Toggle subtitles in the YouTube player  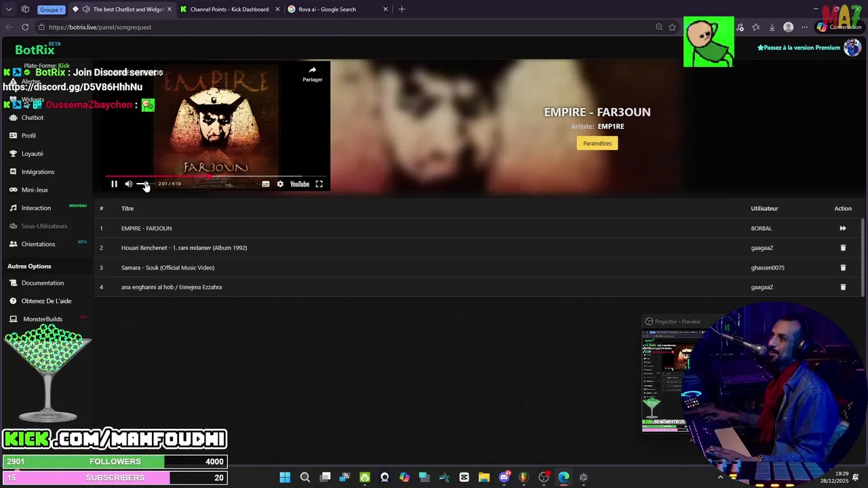coord(266,184)
